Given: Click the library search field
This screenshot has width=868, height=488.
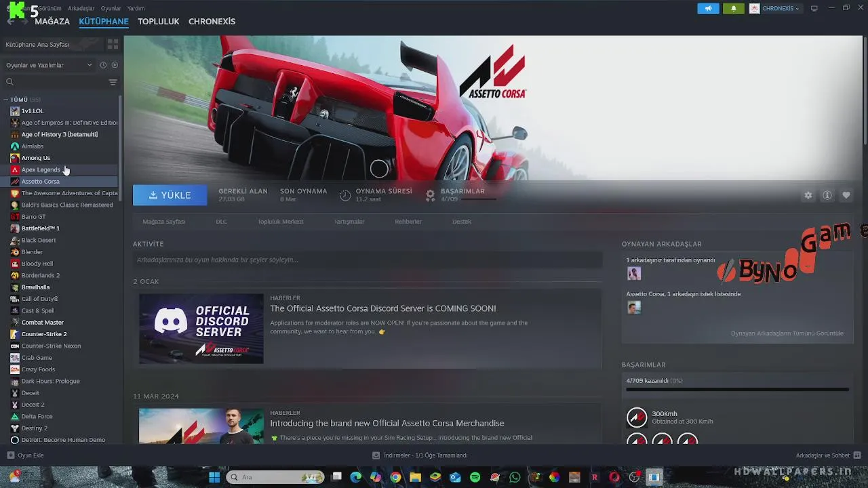Looking at the screenshot, I should (x=54, y=82).
